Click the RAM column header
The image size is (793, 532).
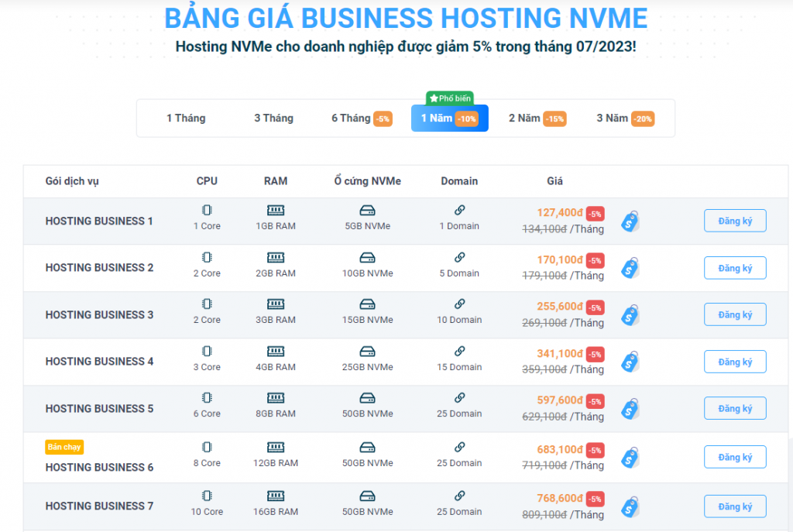(276, 181)
